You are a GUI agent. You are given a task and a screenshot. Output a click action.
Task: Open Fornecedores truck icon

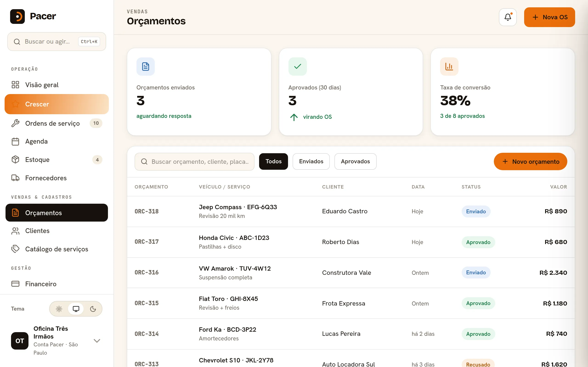15,178
